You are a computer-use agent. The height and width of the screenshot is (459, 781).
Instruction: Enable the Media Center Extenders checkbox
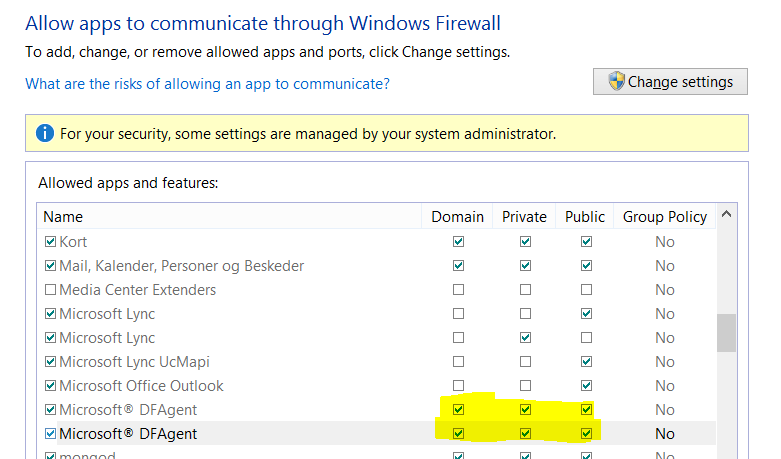(x=51, y=290)
